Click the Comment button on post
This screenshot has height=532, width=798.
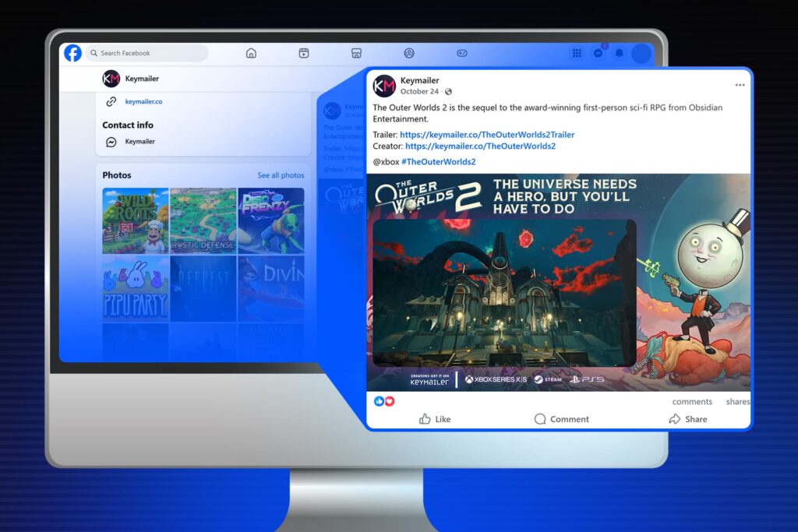click(x=561, y=419)
